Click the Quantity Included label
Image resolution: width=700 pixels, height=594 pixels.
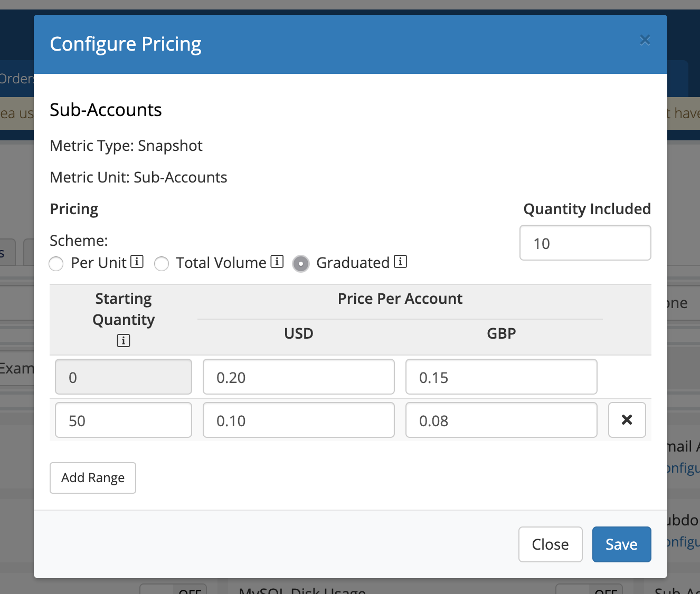(587, 209)
